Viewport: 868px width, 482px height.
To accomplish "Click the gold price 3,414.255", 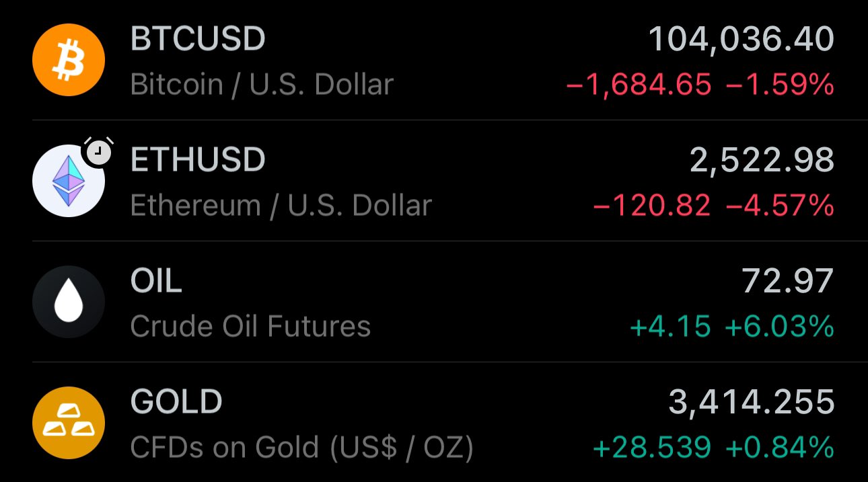I will click(x=751, y=402).
